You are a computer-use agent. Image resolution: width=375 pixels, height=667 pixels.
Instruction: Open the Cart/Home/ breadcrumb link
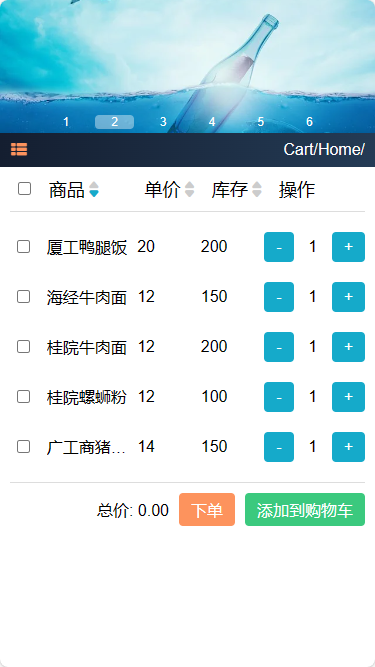coord(324,149)
